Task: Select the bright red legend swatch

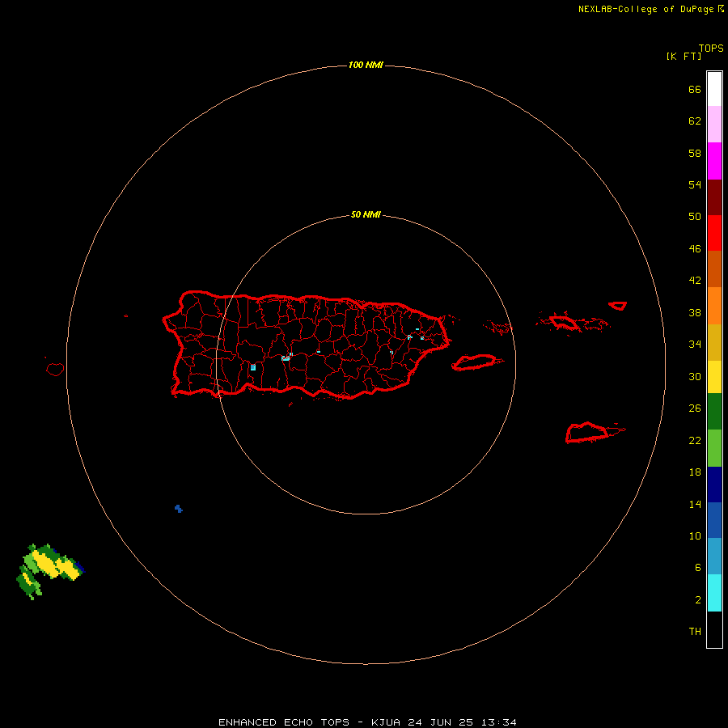Action: pos(714,233)
